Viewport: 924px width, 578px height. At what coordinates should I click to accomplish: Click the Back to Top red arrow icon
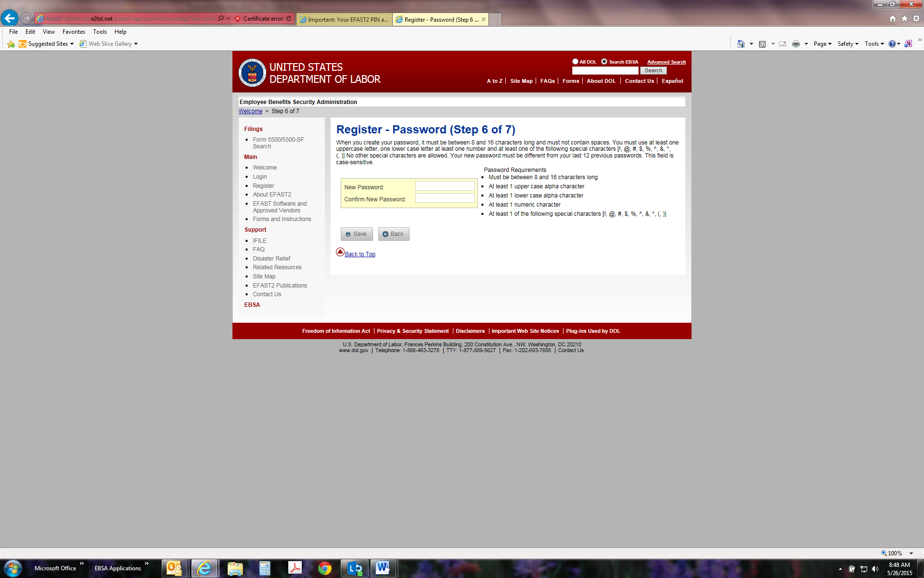(340, 252)
